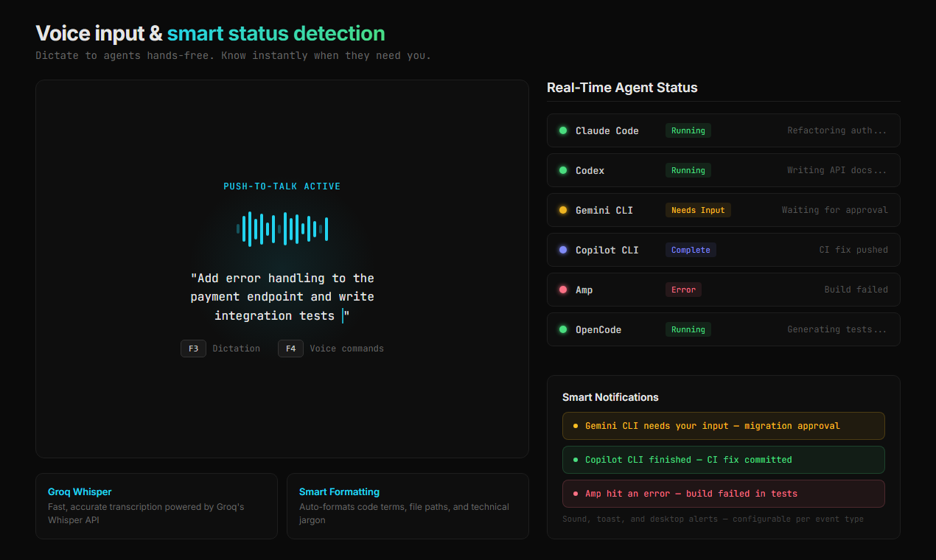Click the green status dot for OpenCode

pyautogui.click(x=563, y=329)
